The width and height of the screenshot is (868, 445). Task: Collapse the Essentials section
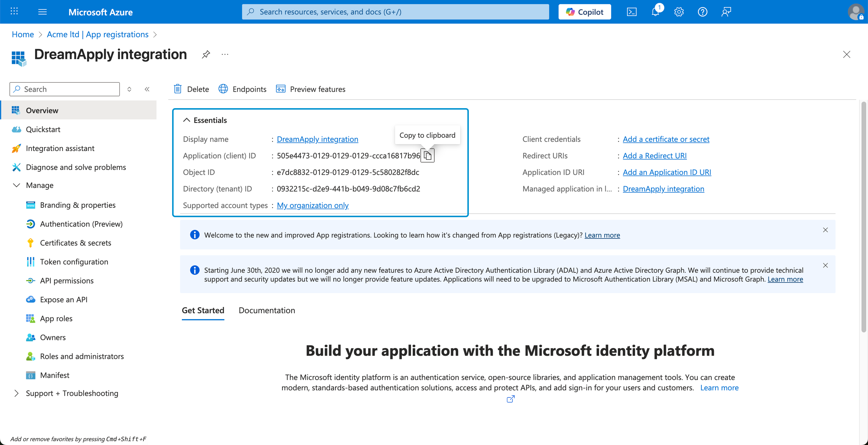(x=205, y=120)
